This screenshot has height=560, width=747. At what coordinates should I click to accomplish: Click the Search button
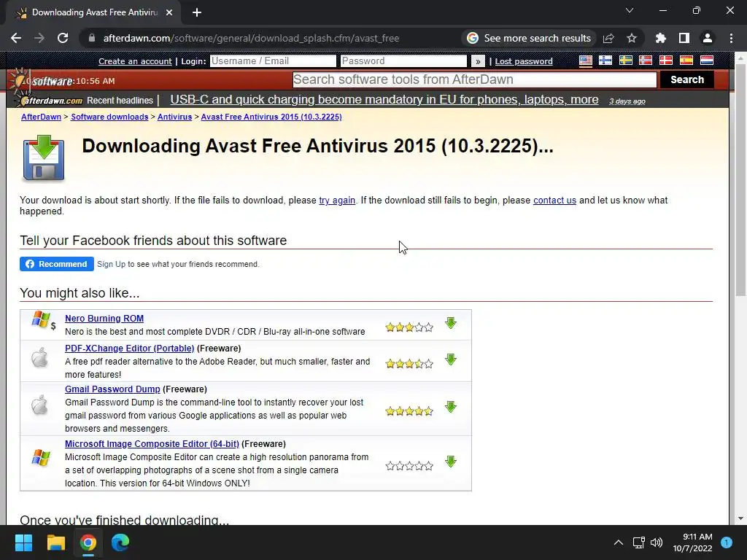click(x=687, y=79)
